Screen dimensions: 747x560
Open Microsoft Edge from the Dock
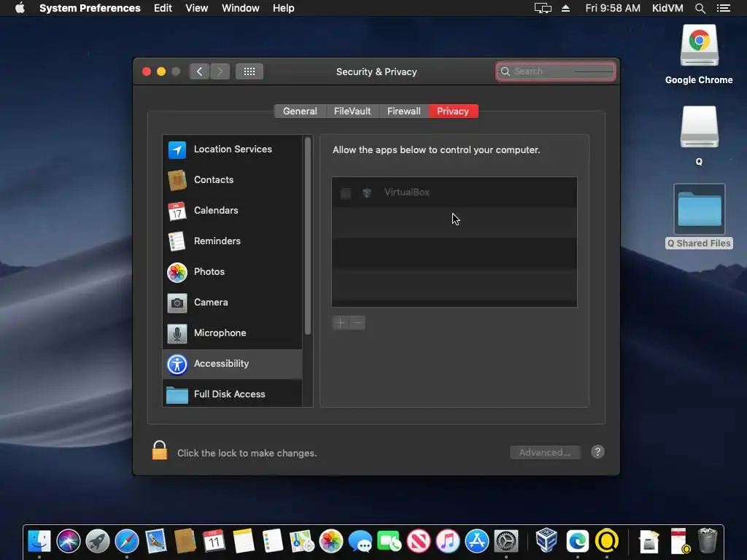click(578, 542)
